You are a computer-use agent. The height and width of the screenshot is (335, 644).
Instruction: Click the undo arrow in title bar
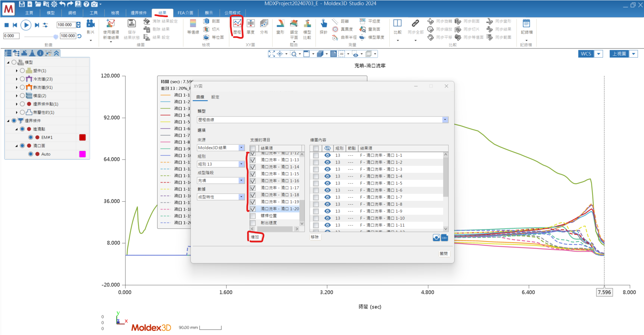62,4
